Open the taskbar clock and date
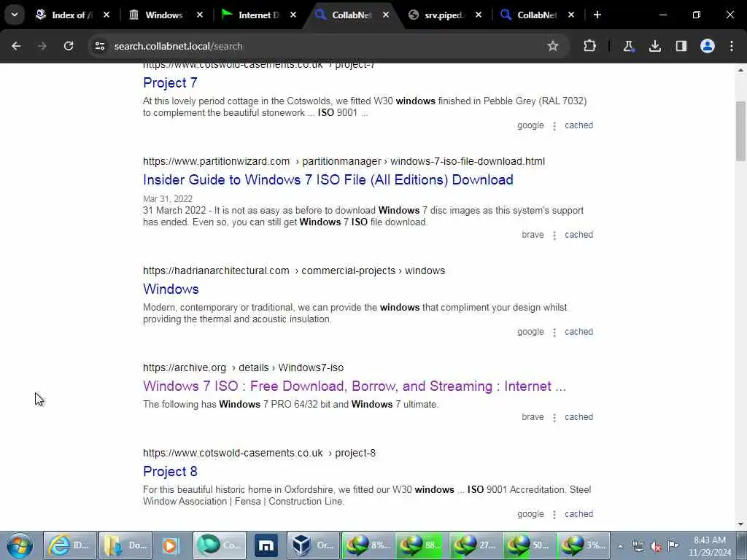The image size is (747, 560). click(710, 546)
